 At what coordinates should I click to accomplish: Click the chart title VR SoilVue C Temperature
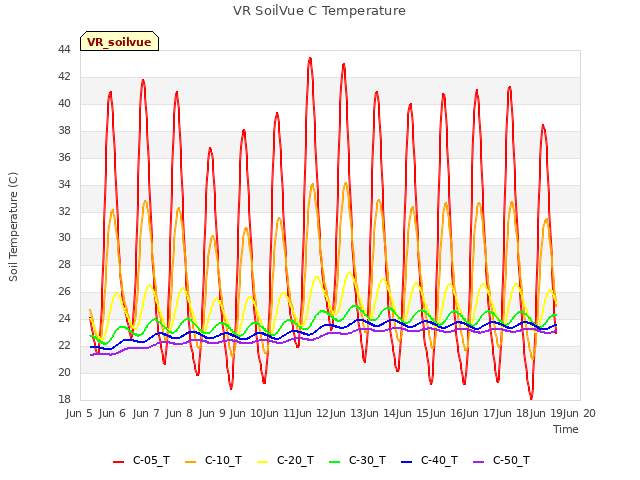319,11
